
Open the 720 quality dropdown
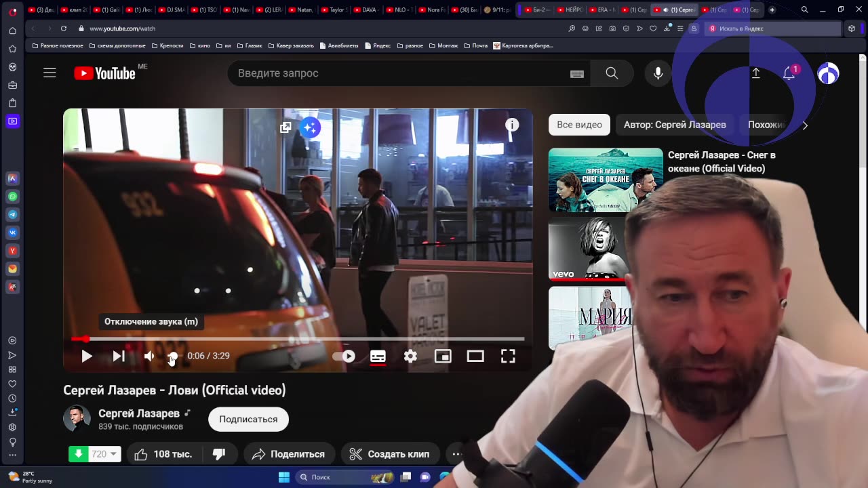pyautogui.click(x=105, y=454)
